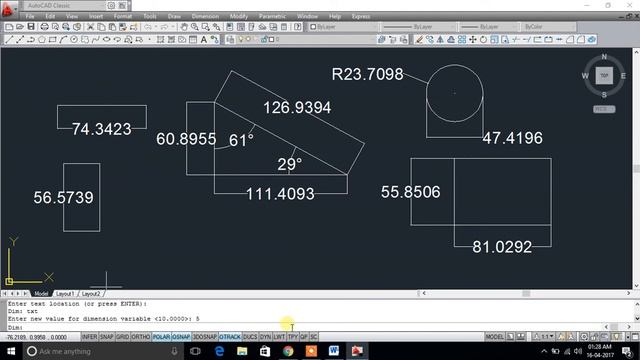Open the plot style ByColor dropdown
The height and width of the screenshot is (360, 640).
pos(549,27)
